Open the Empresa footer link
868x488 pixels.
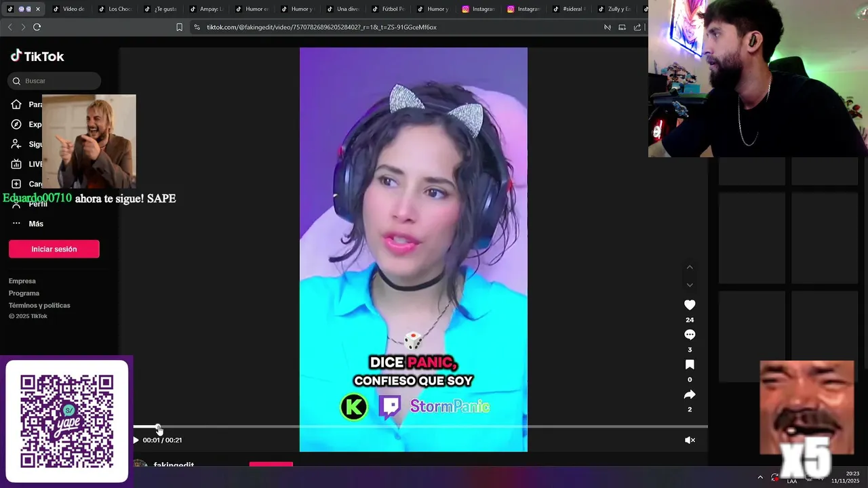coord(22,281)
